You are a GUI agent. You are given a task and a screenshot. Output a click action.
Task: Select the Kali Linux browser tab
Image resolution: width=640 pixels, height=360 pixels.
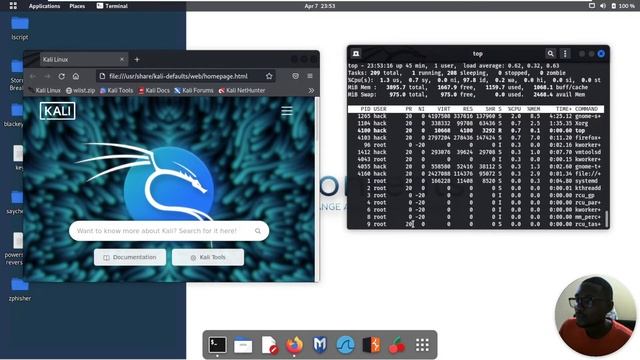(84, 60)
